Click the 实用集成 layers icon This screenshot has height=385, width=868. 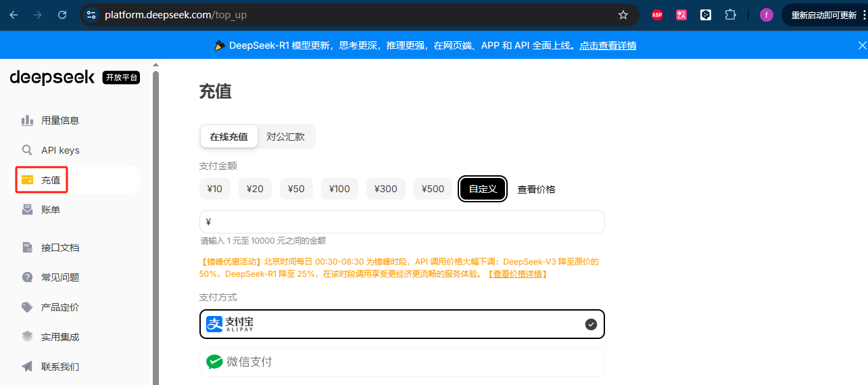click(x=27, y=337)
